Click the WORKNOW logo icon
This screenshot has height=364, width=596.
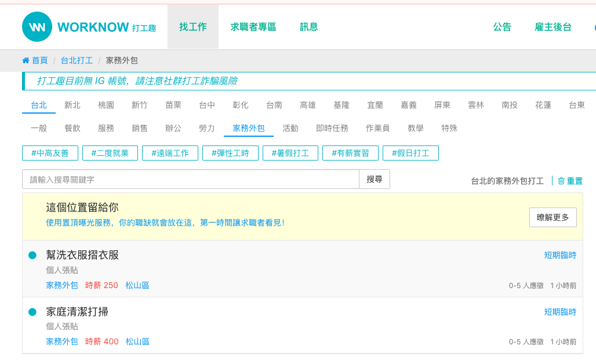pyautogui.click(x=37, y=27)
